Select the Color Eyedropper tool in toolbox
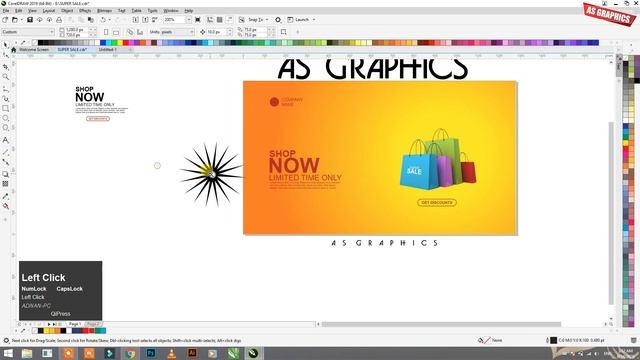Screen dimensions: 640x360 pos(5,196)
